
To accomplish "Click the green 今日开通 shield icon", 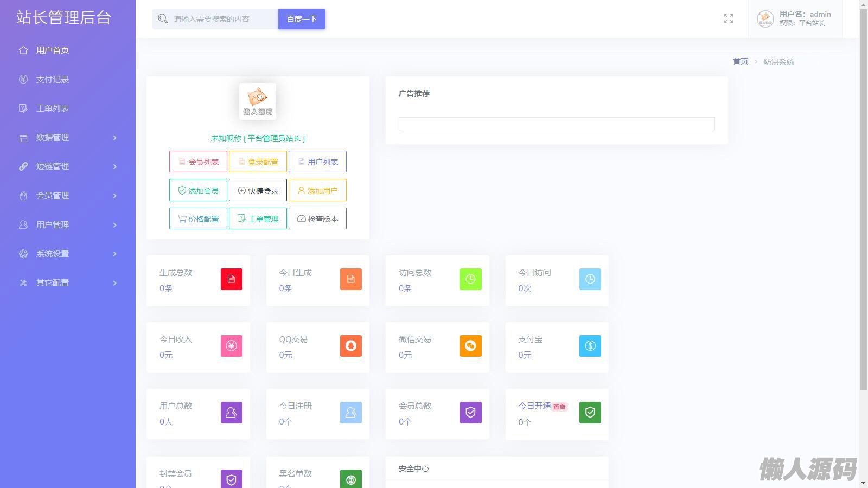I will 590,413.
